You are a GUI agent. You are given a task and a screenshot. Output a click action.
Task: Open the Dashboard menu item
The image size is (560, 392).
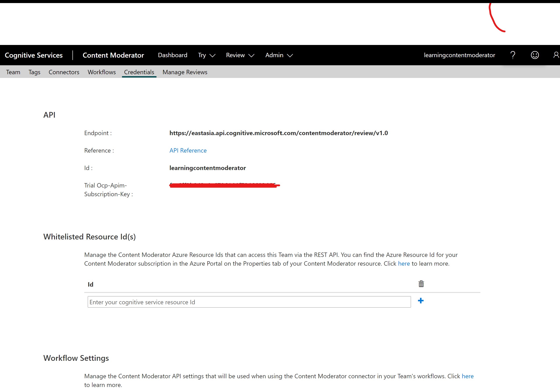(173, 55)
